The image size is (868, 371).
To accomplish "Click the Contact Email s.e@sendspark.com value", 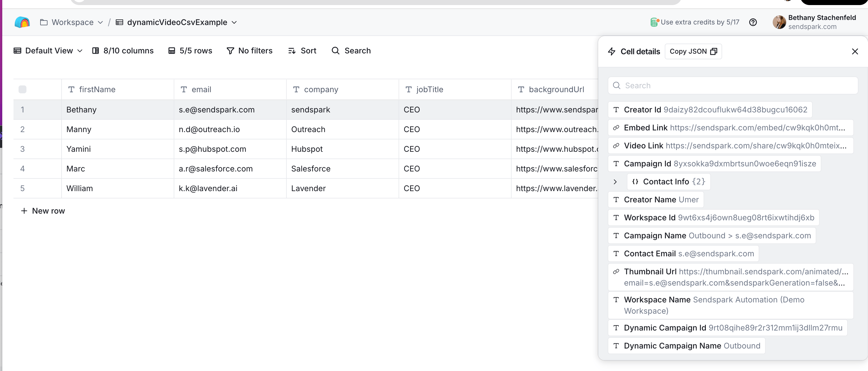I will (x=716, y=254).
